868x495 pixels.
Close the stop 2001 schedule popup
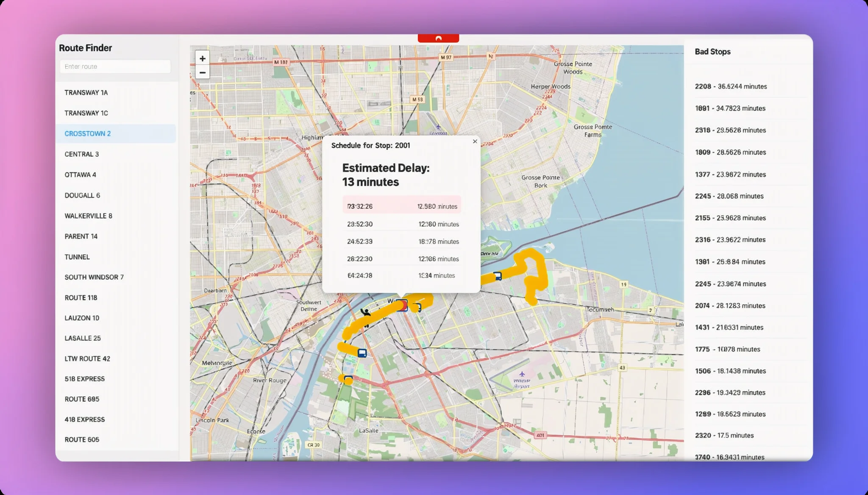pyautogui.click(x=475, y=142)
